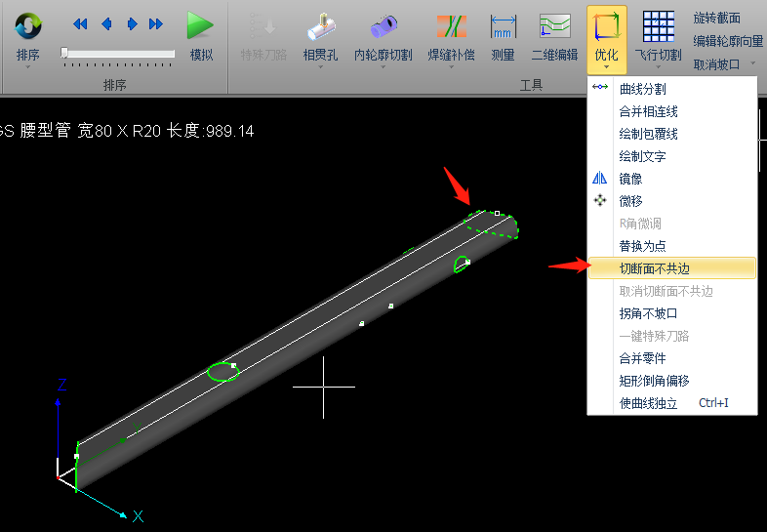
Task: Click 编辑轮廓向量 edit contour vector button
Action: tap(728, 41)
